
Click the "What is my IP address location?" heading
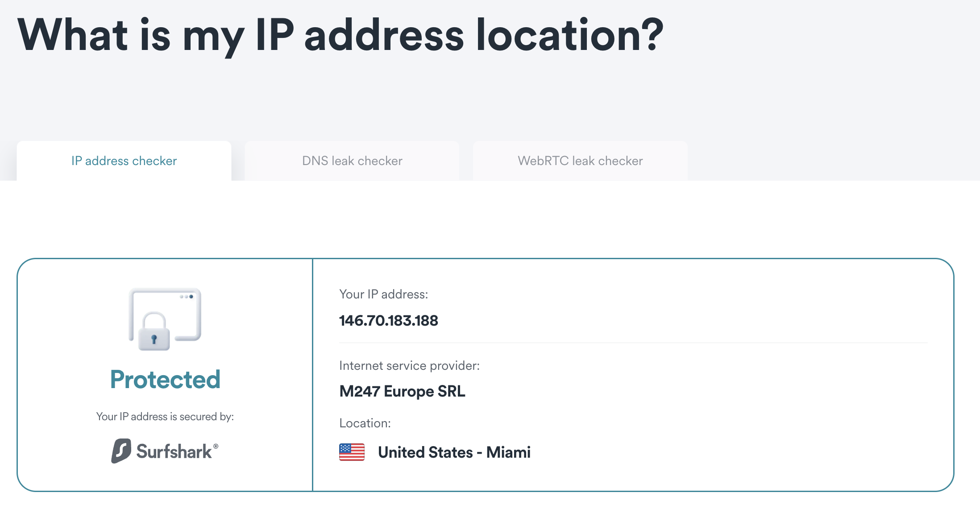[x=341, y=35]
